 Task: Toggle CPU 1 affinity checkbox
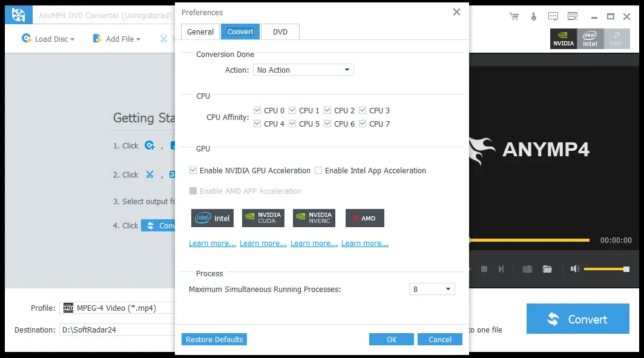[292, 110]
